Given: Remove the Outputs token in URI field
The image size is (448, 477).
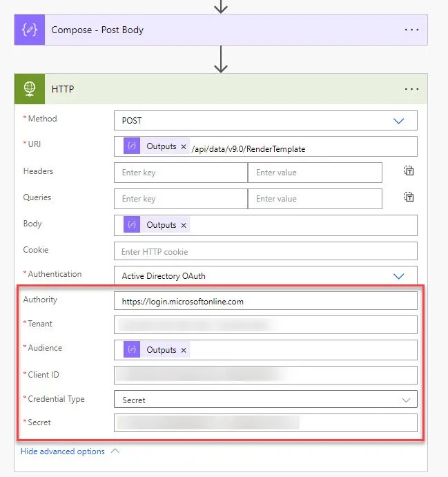Looking at the screenshot, I should coord(184,146).
